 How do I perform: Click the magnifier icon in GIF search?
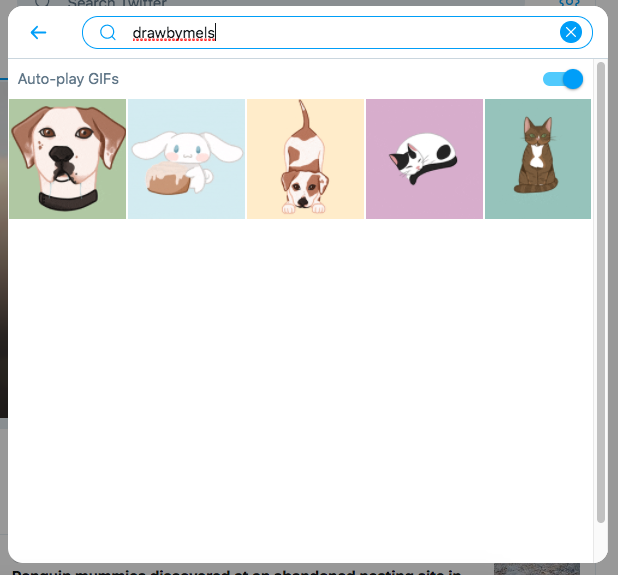tap(107, 32)
